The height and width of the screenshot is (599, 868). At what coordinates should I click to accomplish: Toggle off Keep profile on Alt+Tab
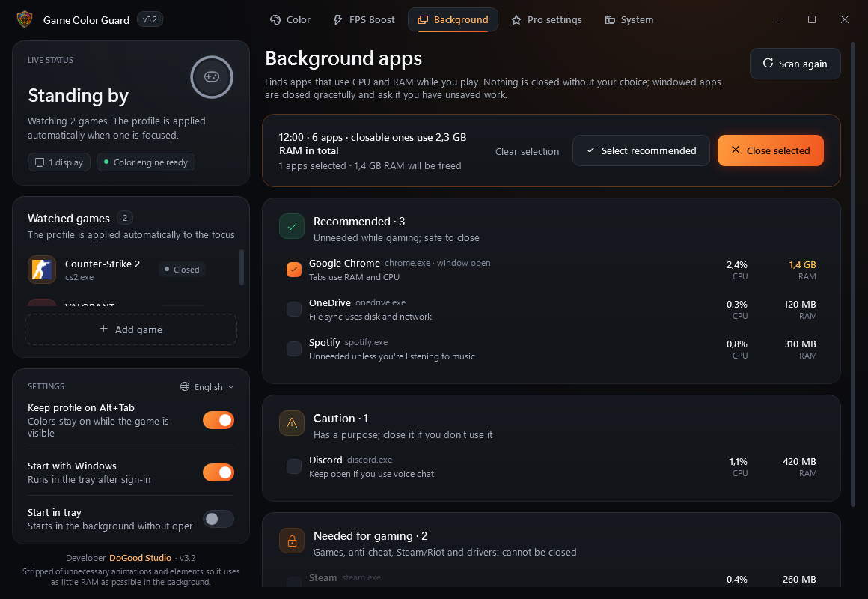point(218,420)
